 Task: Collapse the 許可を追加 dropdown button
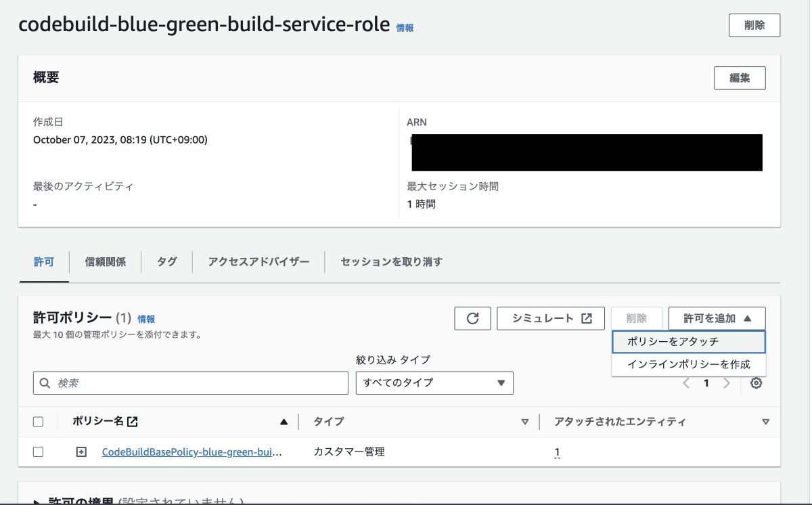point(717,318)
